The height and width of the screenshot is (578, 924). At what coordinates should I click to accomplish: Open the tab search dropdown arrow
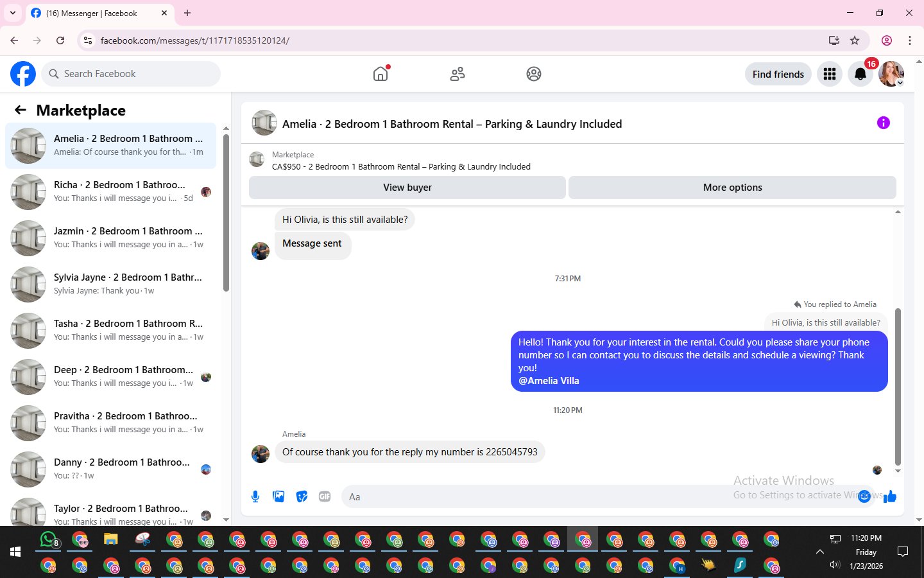[x=13, y=13]
